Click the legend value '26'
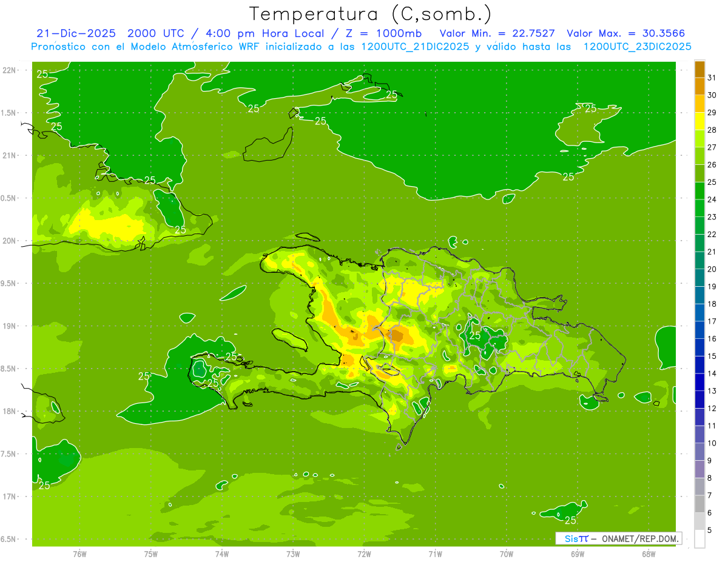This screenshot has height=562, width=728. [712, 164]
